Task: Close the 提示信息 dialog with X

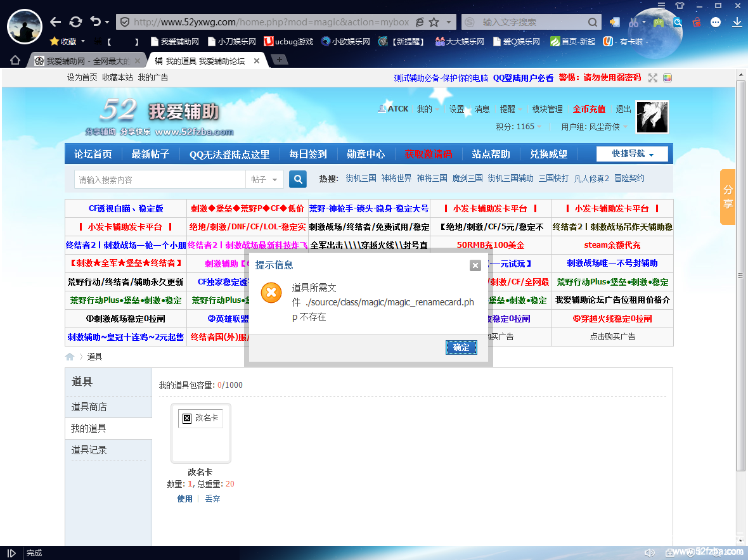Action: pos(475,265)
